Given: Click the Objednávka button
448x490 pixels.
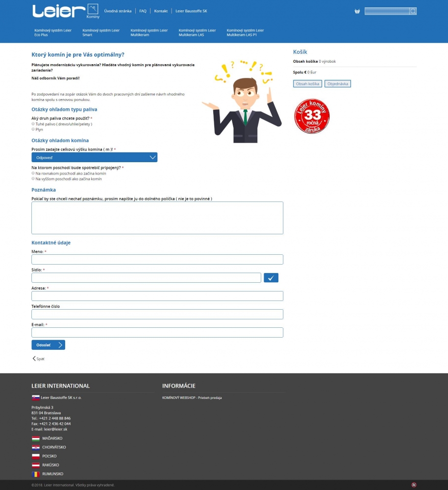Looking at the screenshot, I should (338, 84).
